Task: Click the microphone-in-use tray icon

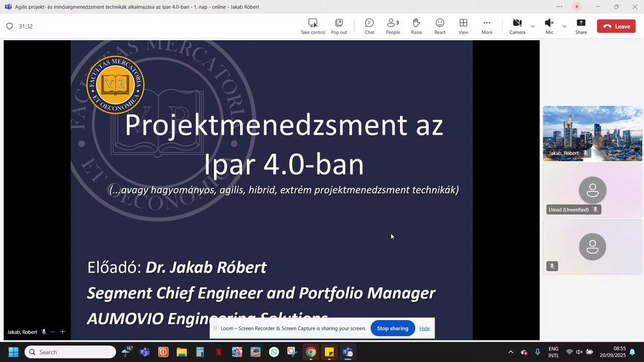Action: (538, 352)
